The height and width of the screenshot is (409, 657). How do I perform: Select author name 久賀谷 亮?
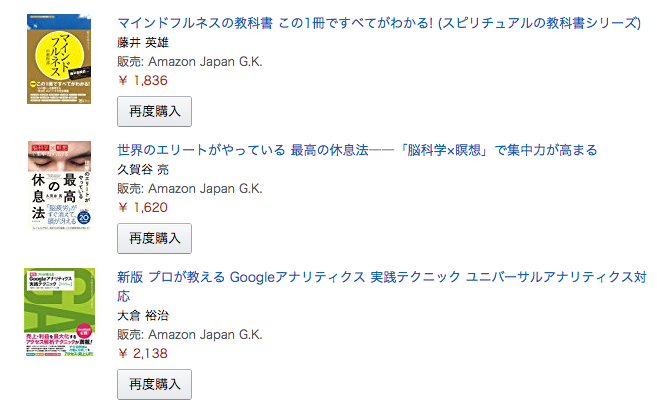point(143,170)
